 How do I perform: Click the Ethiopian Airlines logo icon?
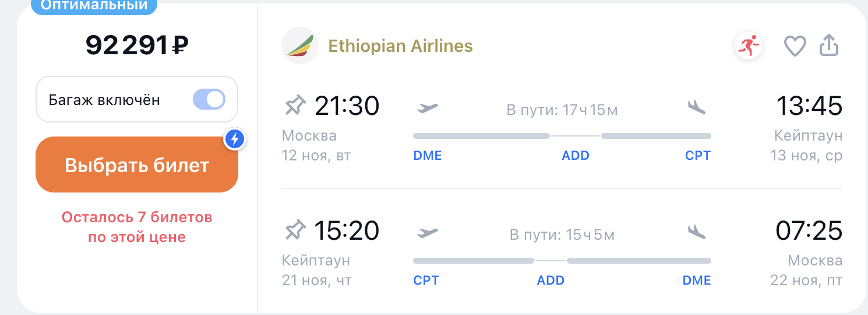(x=300, y=45)
